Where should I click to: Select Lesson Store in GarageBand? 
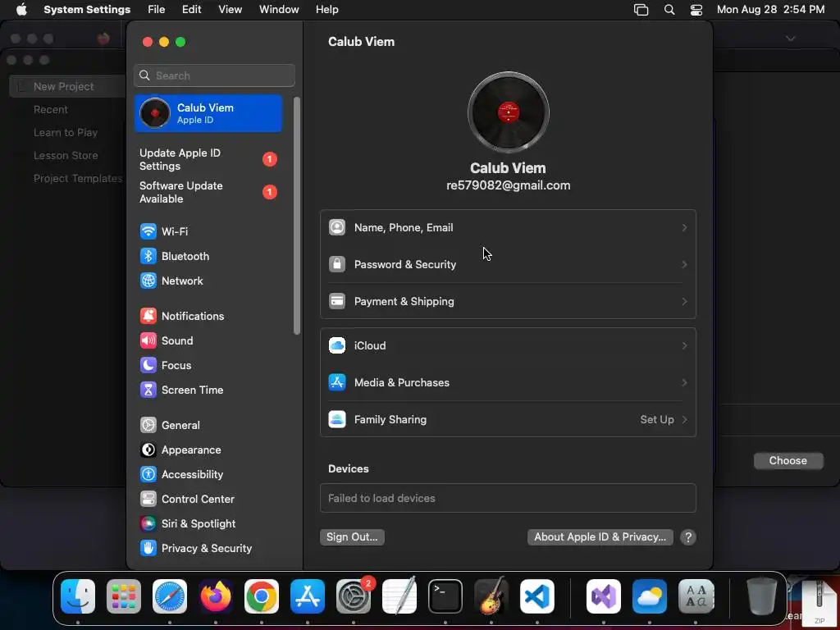click(66, 155)
